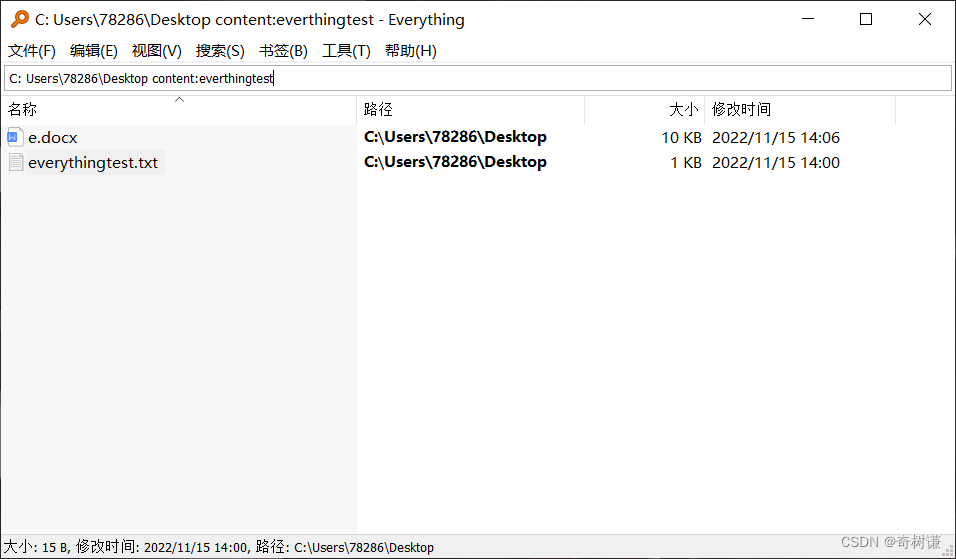The height and width of the screenshot is (559, 956).
Task: Select the e.docx file name
Action: 52,138
